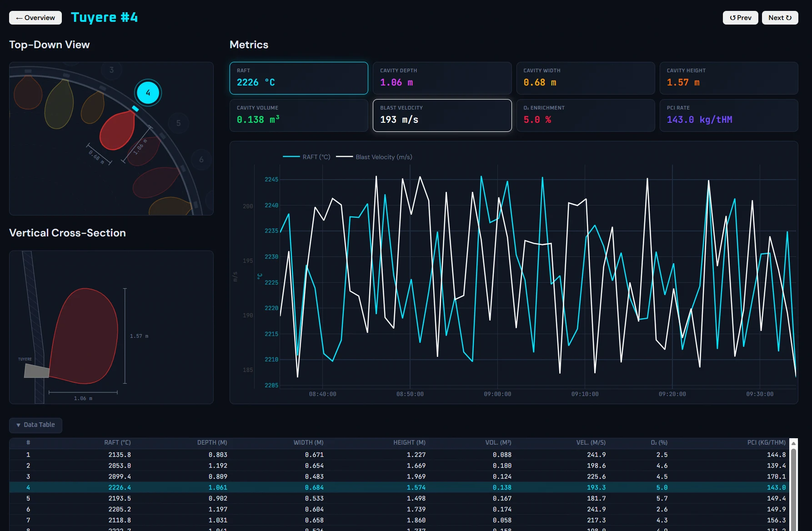Image resolution: width=812 pixels, height=531 pixels.
Task: Toggle Blast Velocity series in chart legend
Action: pyautogui.click(x=375, y=157)
